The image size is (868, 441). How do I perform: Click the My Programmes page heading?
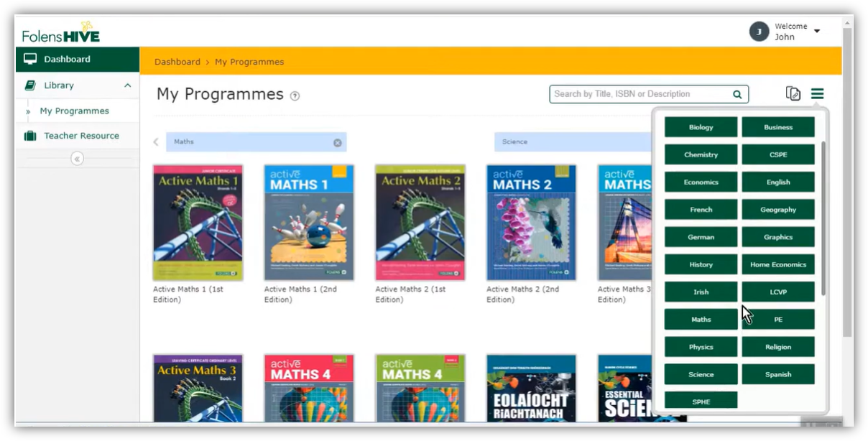[220, 94]
